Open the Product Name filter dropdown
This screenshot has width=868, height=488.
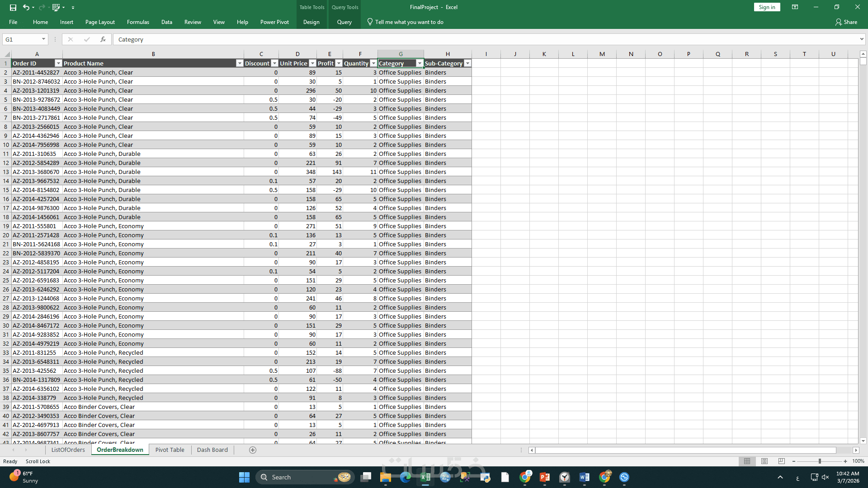(240, 64)
